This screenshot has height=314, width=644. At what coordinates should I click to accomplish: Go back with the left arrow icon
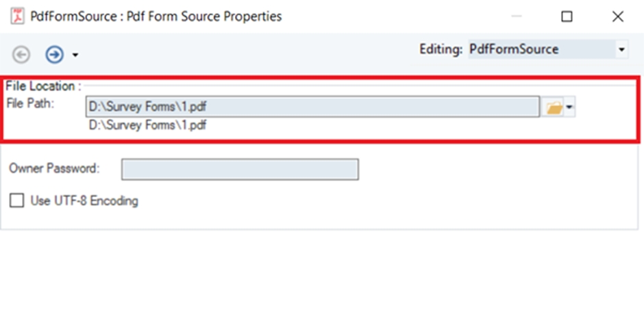click(x=21, y=53)
